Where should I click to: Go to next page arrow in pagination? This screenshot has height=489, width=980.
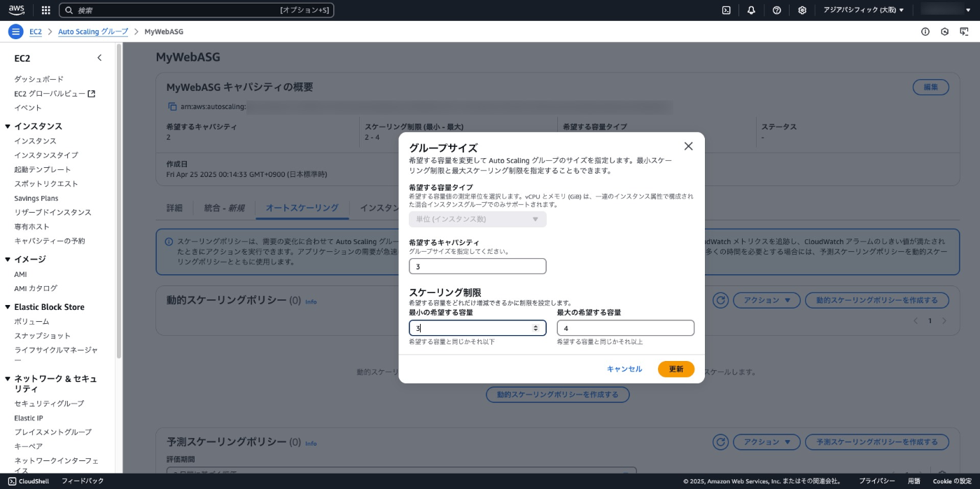pos(944,321)
